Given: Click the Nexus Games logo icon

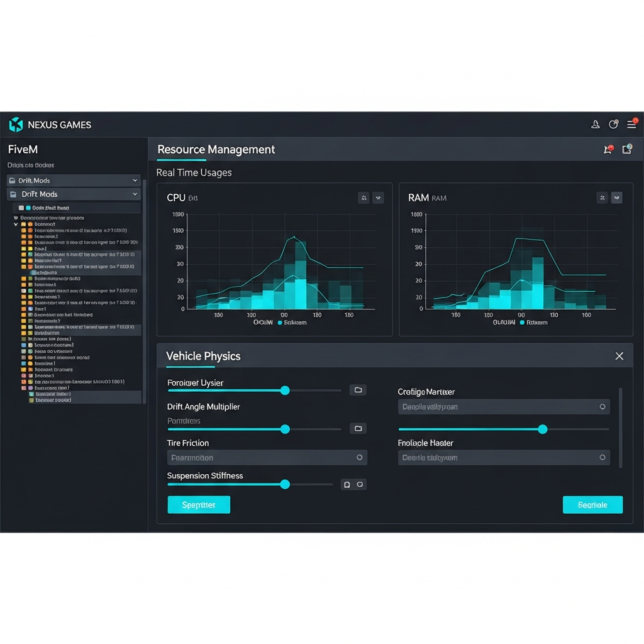Looking at the screenshot, I should pyautogui.click(x=16, y=125).
